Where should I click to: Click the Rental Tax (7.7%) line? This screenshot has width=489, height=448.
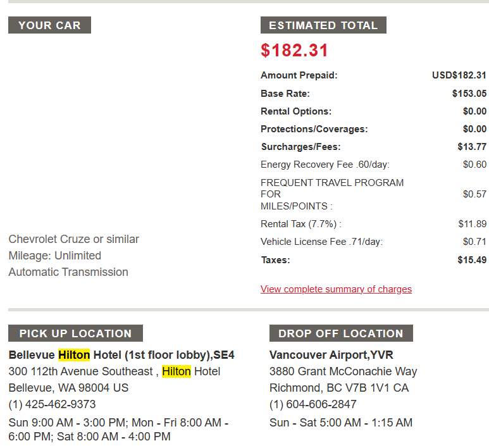pyautogui.click(x=373, y=224)
